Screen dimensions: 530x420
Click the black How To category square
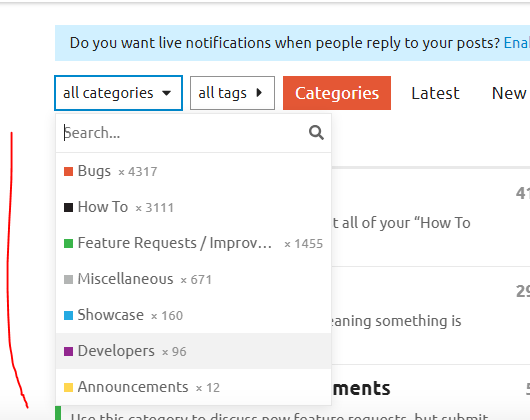[68, 207]
